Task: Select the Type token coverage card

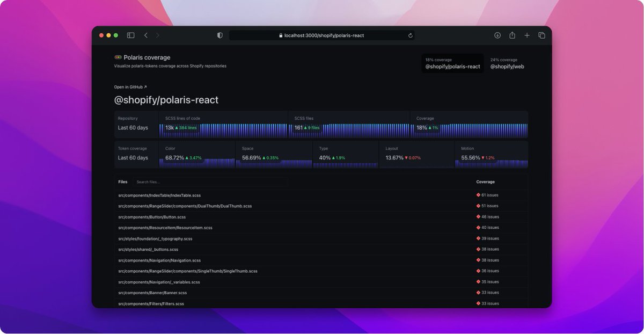Action: pyautogui.click(x=346, y=155)
